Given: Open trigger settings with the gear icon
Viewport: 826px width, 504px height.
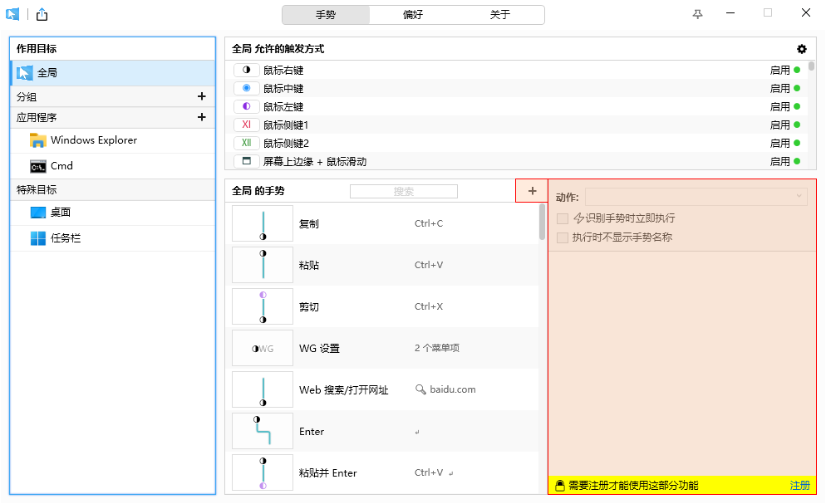Looking at the screenshot, I should coord(801,49).
